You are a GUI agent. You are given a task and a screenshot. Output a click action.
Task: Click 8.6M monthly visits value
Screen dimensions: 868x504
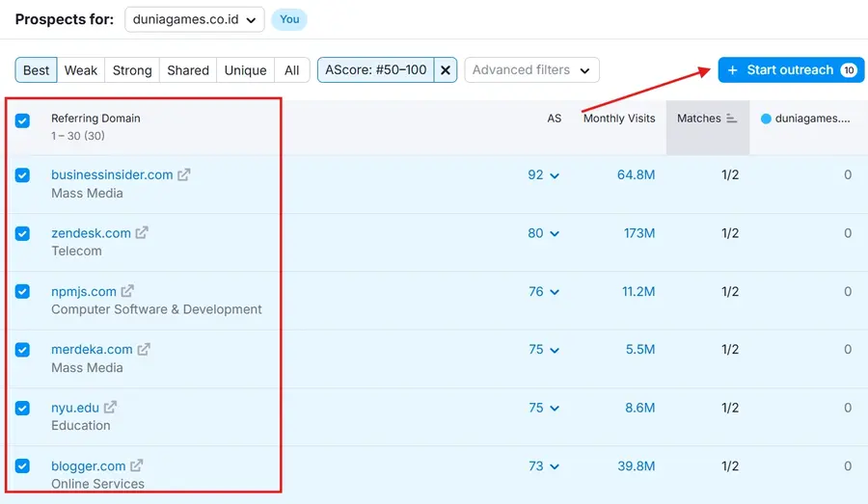tap(640, 409)
